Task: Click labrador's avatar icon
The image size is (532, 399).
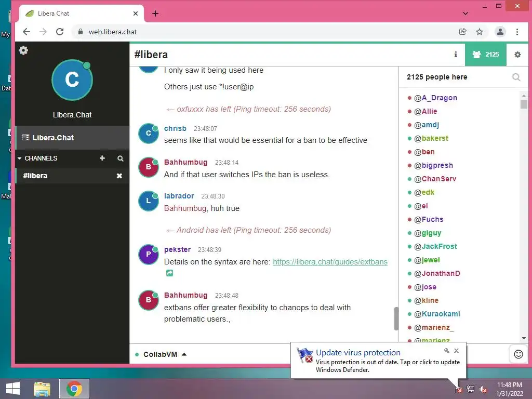Action: 148,201
